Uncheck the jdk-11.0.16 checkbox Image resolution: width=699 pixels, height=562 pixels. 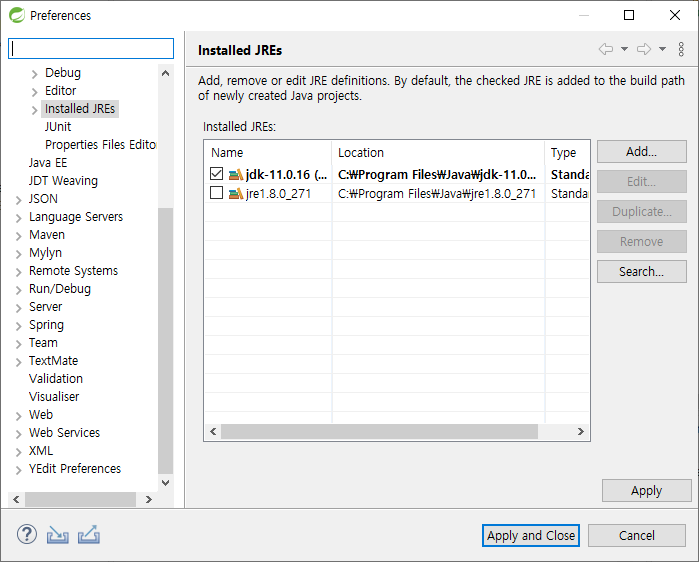[216, 173]
